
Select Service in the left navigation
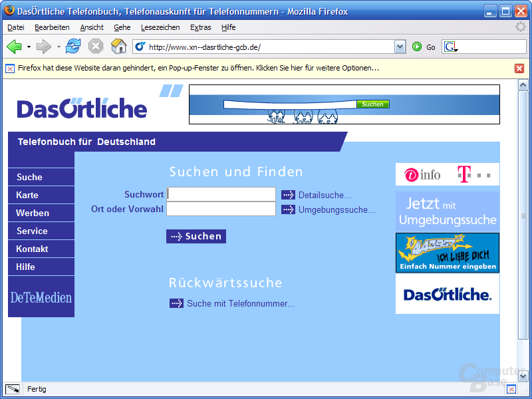[41, 231]
